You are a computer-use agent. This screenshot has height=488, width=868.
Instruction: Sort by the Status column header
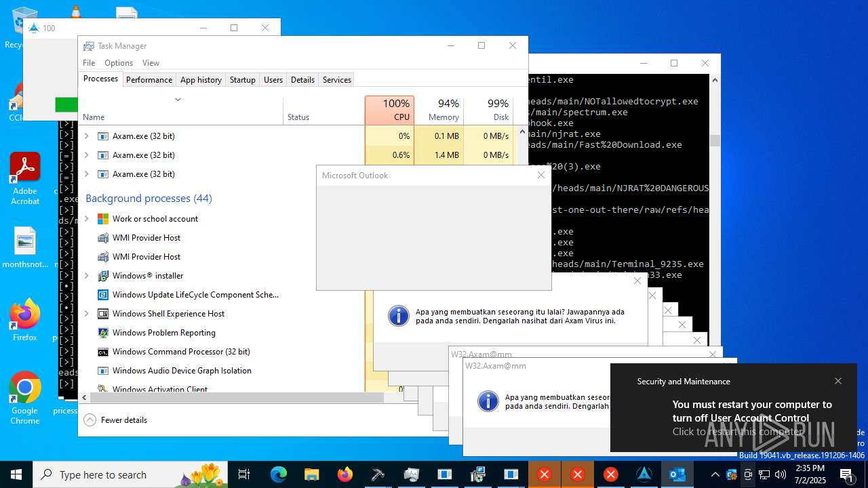point(323,117)
